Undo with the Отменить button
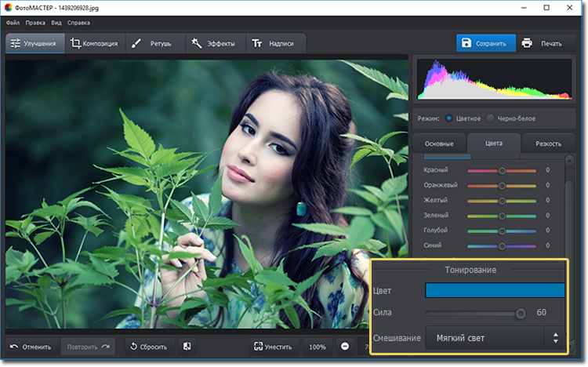 [x=30, y=347]
